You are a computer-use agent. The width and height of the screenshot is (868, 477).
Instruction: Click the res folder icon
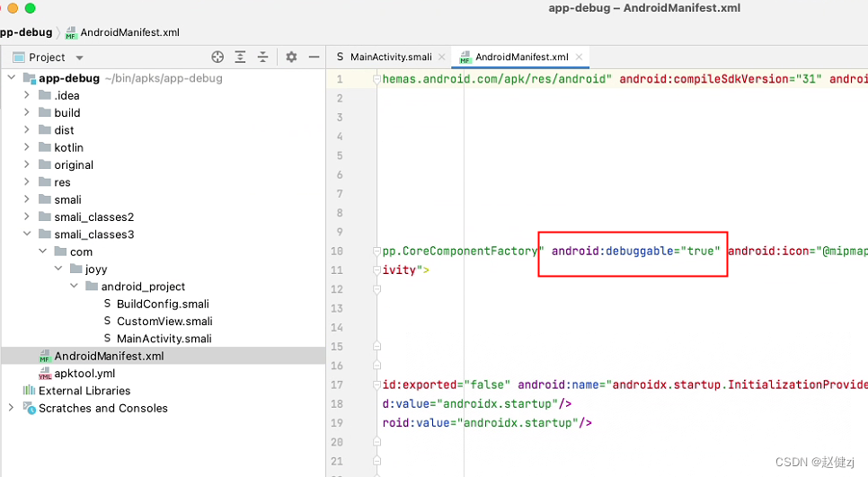[x=45, y=182]
